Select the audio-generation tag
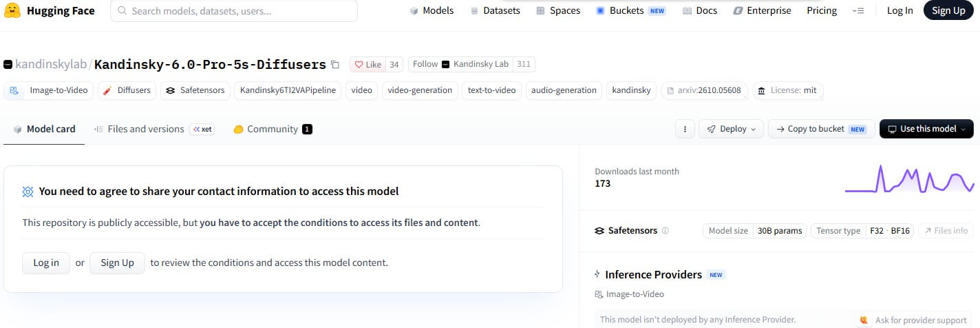 coord(564,90)
